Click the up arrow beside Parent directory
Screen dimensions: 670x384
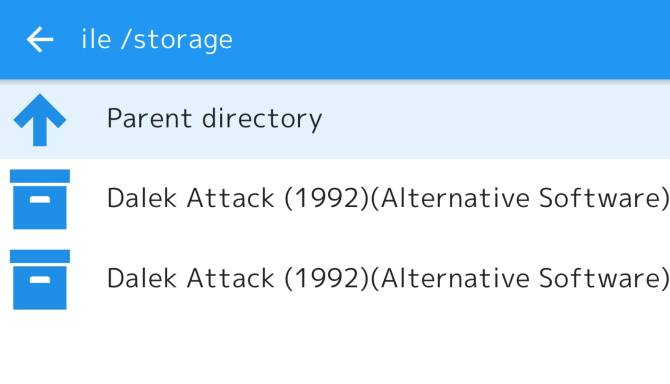click(x=40, y=120)
